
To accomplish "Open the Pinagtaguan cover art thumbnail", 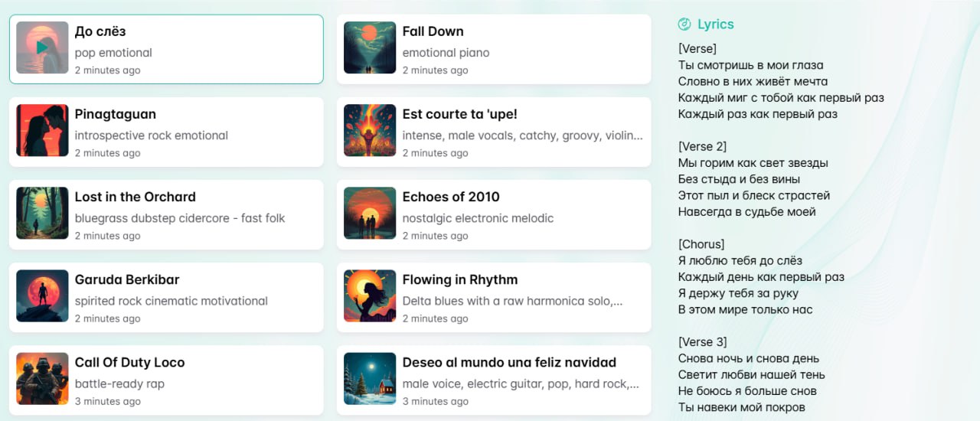I will [42, 130].
